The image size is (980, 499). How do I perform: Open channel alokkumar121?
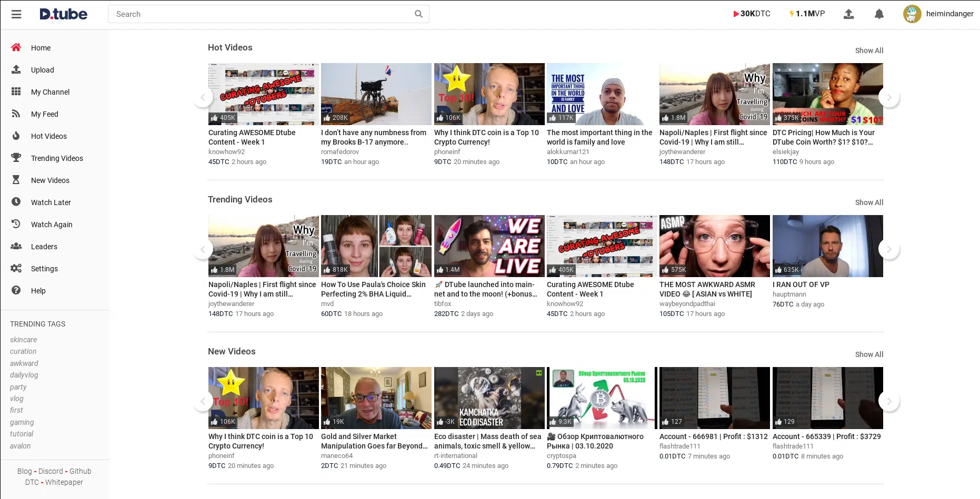click(568, 152)
